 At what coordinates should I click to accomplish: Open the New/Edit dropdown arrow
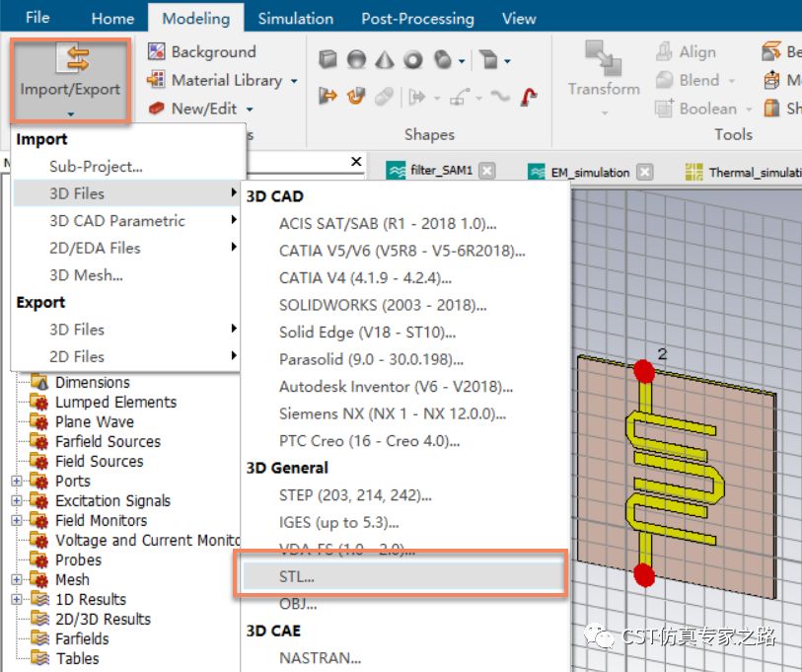tap(250, 109)
